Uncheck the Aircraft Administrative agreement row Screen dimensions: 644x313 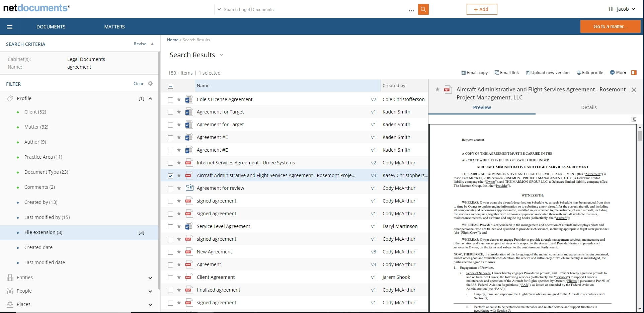[x=171, y=175]
